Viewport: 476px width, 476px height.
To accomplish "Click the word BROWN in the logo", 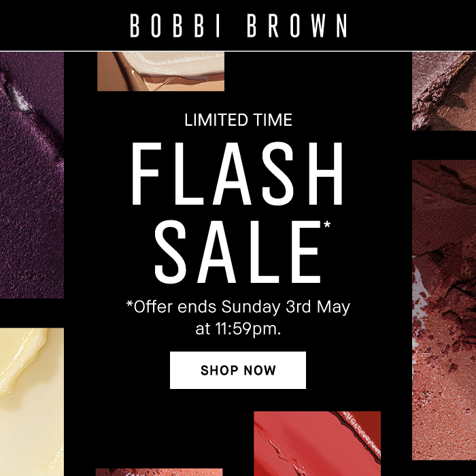I will click(297, 26).
